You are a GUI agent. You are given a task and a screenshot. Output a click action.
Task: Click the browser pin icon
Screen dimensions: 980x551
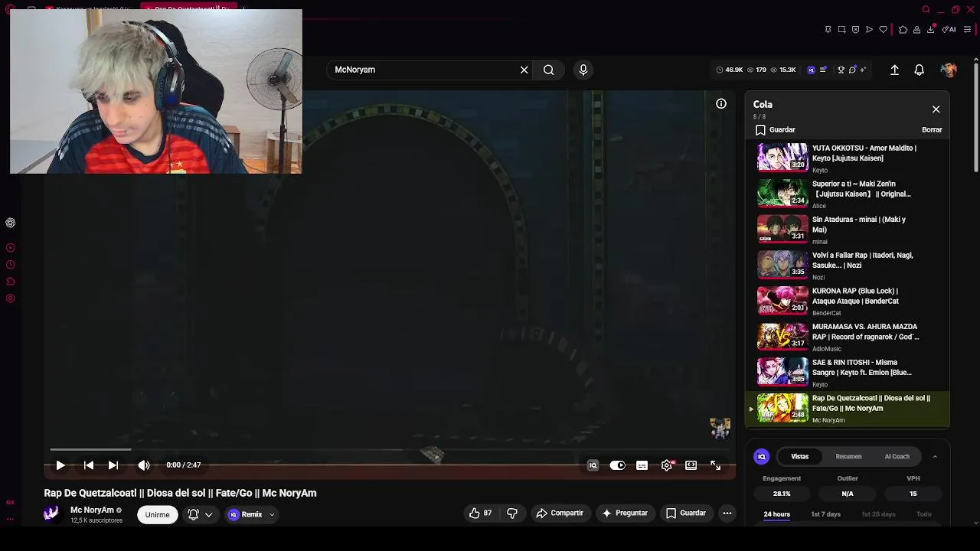point(828,30)
